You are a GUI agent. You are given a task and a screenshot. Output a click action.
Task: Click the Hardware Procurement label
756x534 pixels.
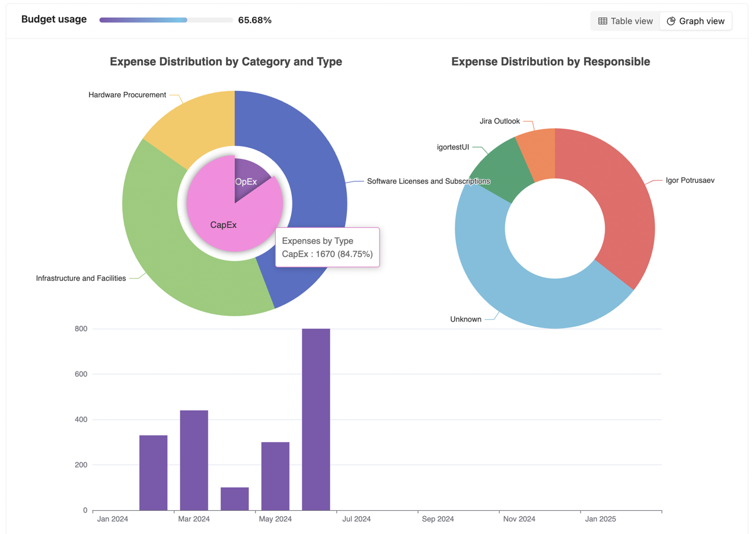(x=127, y=95)
